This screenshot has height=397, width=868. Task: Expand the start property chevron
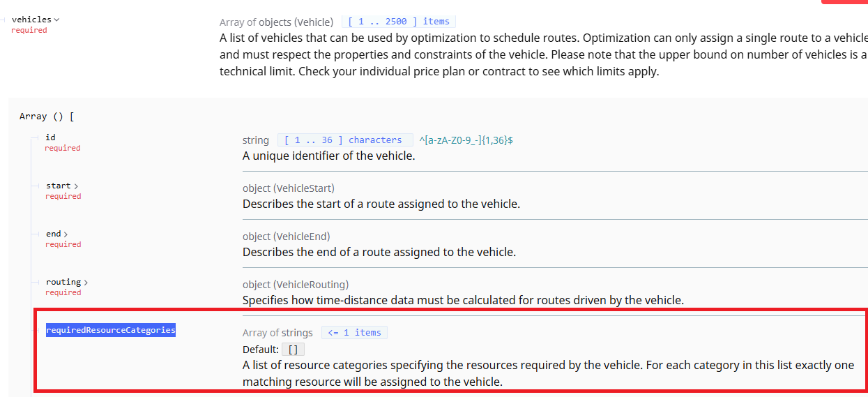(76, 186)
